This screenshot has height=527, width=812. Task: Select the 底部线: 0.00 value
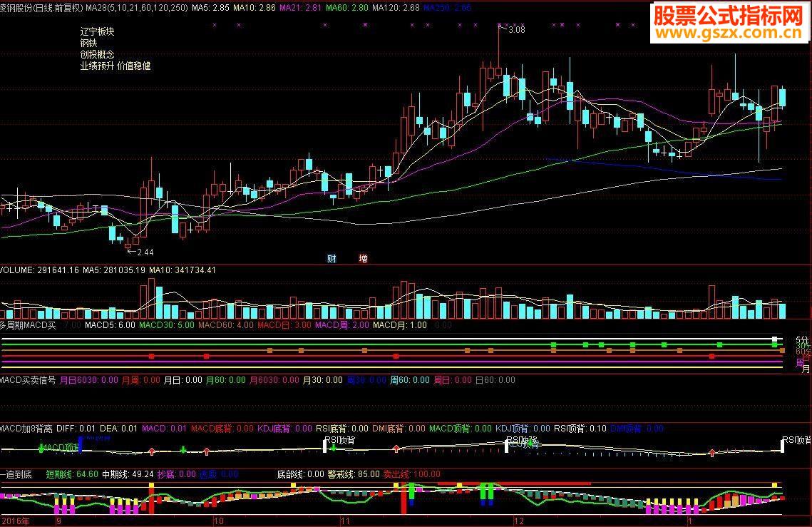[x=301, y=474]
